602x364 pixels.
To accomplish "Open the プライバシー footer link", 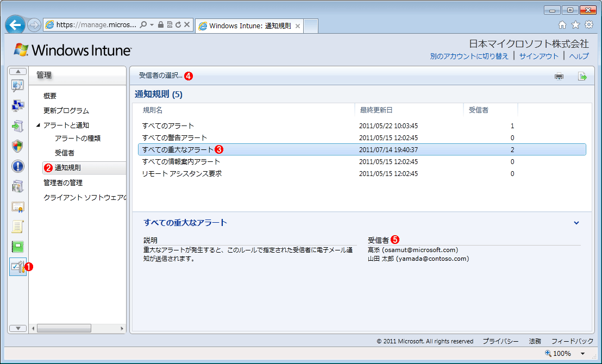I will 500,341.
